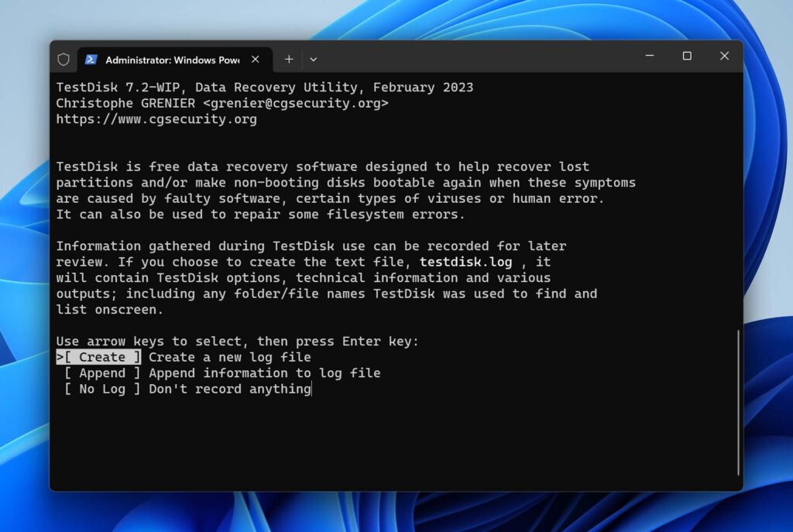Choose No Log to skip recording

coord(102,389)
